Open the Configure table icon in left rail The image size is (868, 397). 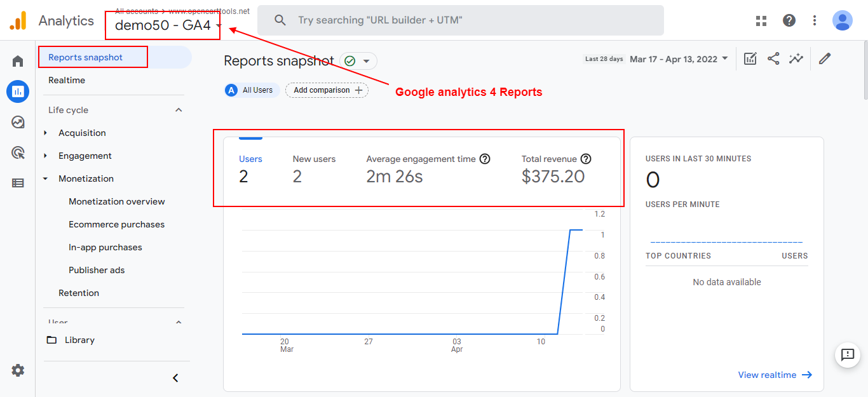point(18,183)
